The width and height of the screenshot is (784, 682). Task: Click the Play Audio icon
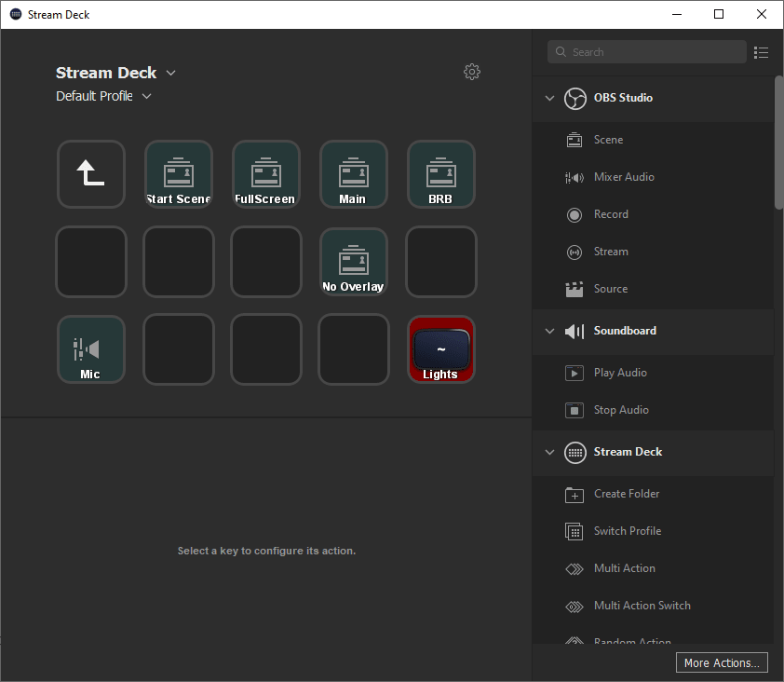[574, 373]
